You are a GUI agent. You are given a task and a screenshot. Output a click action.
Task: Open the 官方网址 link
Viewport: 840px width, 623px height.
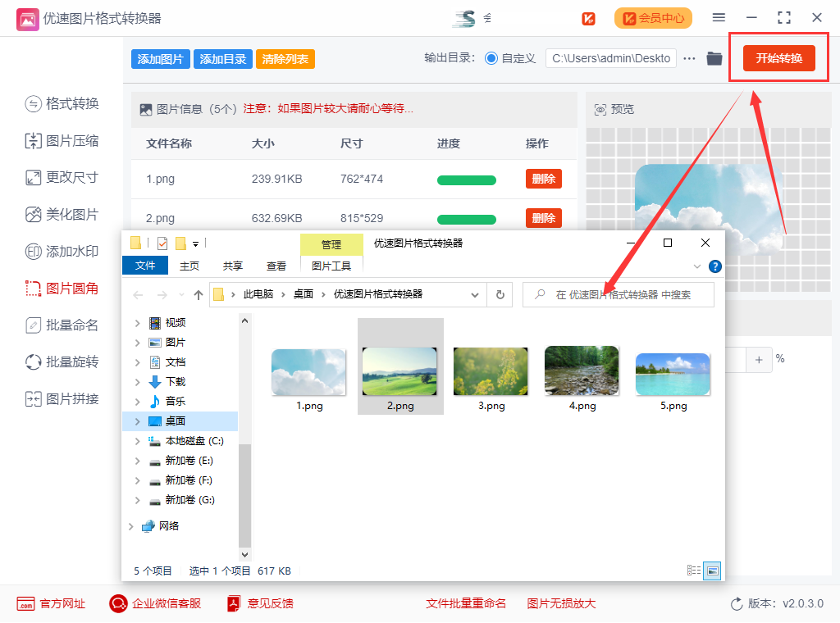tap(51, 603)
